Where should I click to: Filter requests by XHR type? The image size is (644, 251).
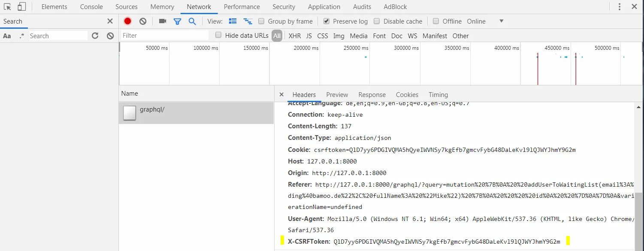294,36
